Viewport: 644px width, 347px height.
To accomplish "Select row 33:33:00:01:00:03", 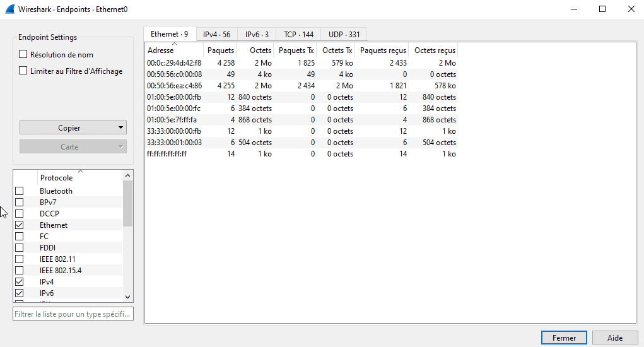I will (x=302, y=143).
